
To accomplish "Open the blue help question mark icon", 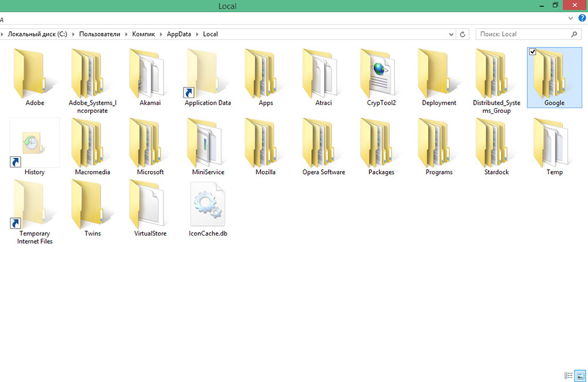I will 582,18.
